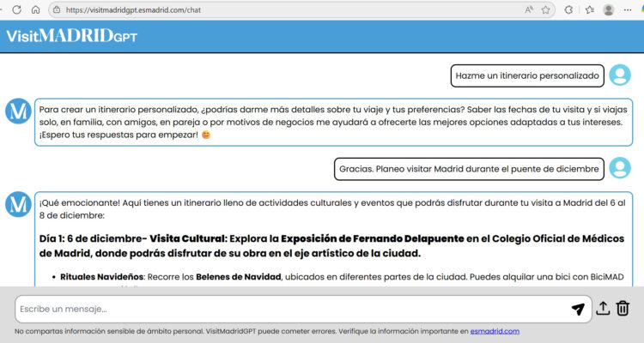Click the user avatar beside 'Hazme un itinerario personalizado'

coord(619,75)
